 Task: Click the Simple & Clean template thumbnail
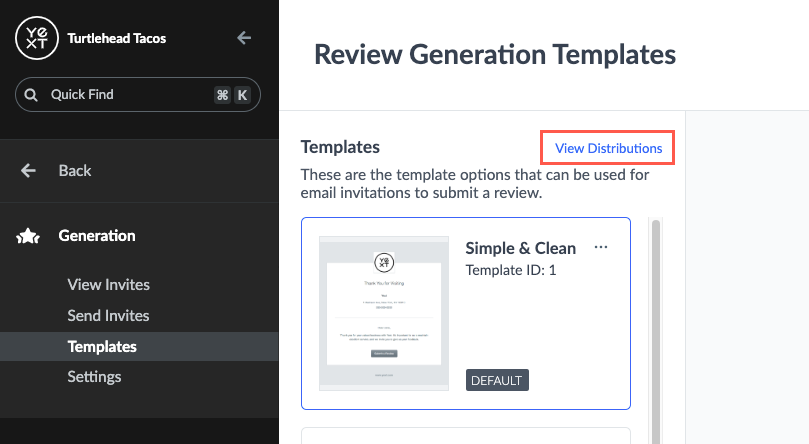pyautogui.click(x=383, y=313)
